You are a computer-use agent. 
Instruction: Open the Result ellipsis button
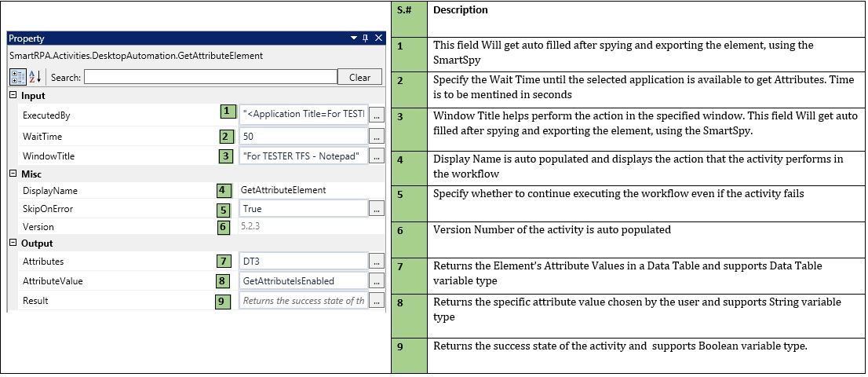coord(377,301)
